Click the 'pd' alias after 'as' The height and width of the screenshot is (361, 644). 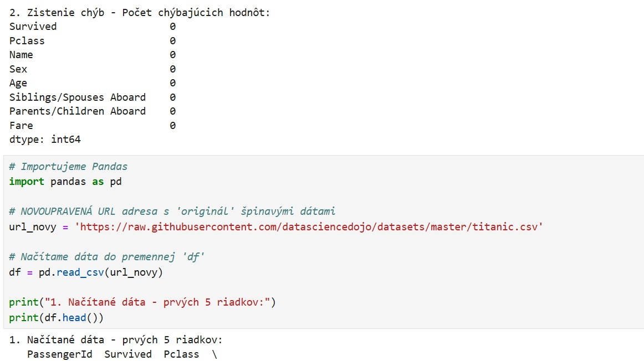pos(115,182)
